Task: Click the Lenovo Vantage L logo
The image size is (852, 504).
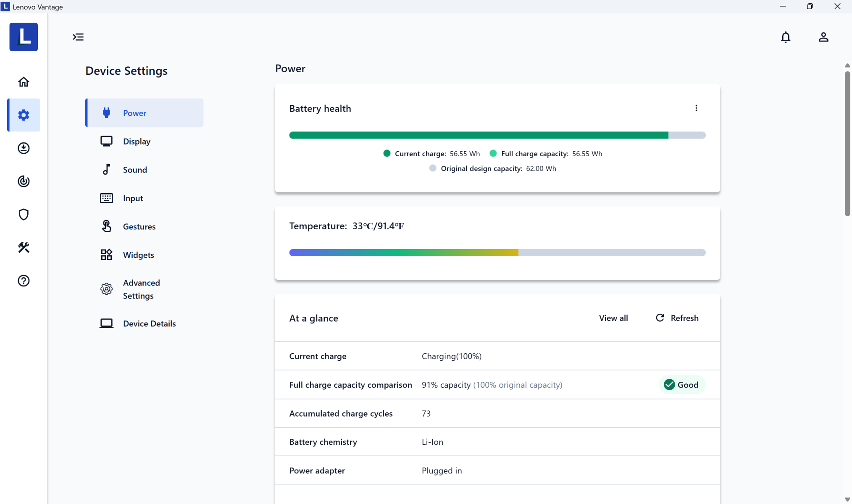Action: click(x=24, y=37)
